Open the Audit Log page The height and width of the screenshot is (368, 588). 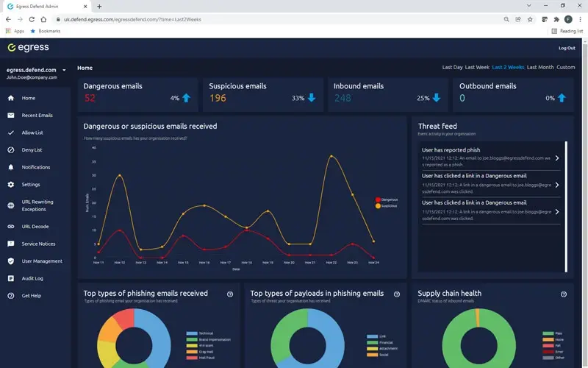(x=32, y=279)
